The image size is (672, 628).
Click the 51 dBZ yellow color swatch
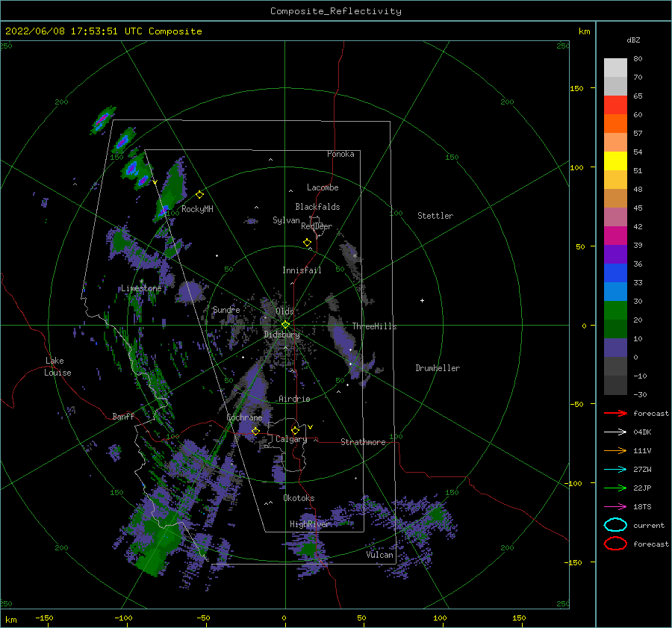click(x=615, y=161)
